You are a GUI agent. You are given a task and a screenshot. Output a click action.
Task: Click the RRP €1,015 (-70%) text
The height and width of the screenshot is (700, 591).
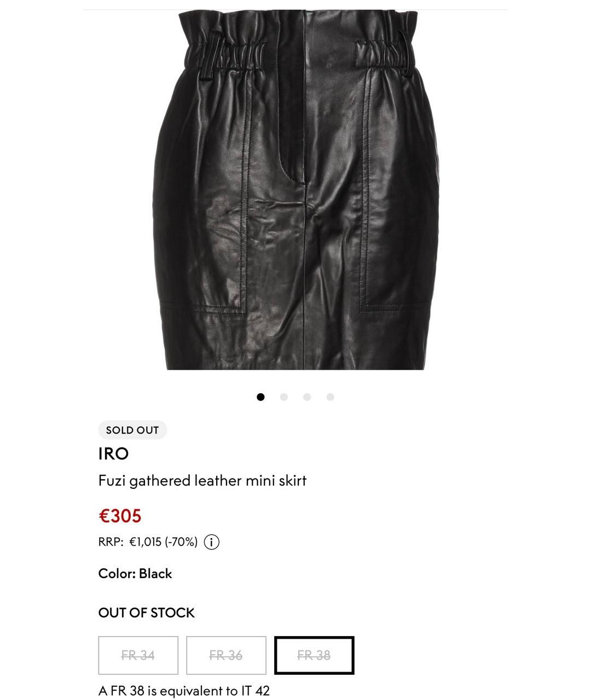(x=148, y=542)
